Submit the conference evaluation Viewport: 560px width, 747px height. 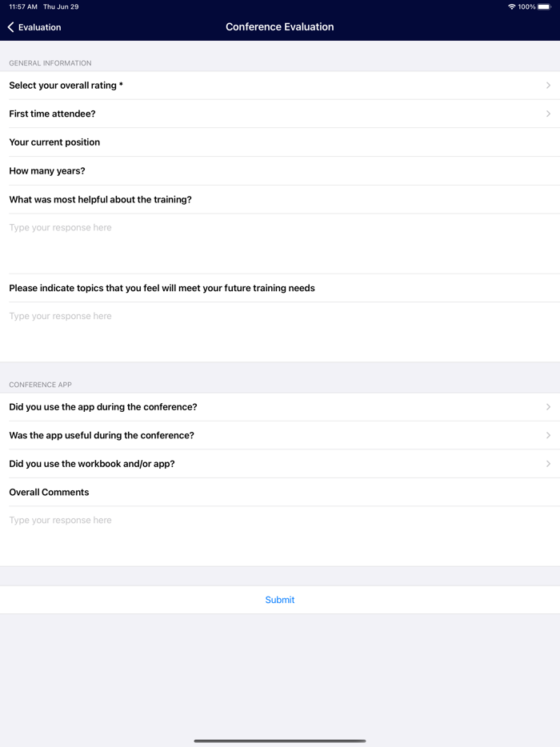coord(280,600)
